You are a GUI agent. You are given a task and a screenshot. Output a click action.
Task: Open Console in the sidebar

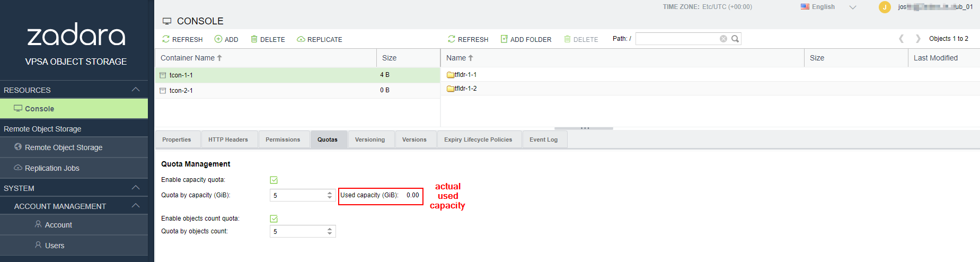click(74, 109)
